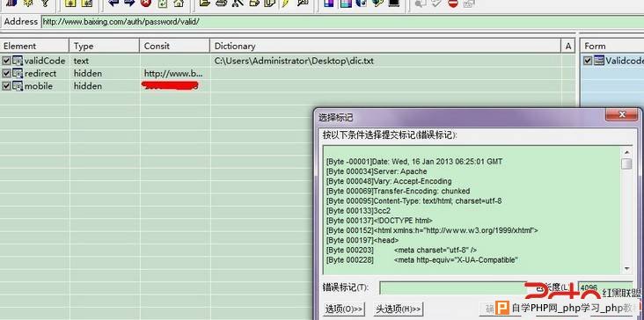This screenshot has width=644, height=320.
Task: Refresh the page with the green icon
Action: coord(163,3)
